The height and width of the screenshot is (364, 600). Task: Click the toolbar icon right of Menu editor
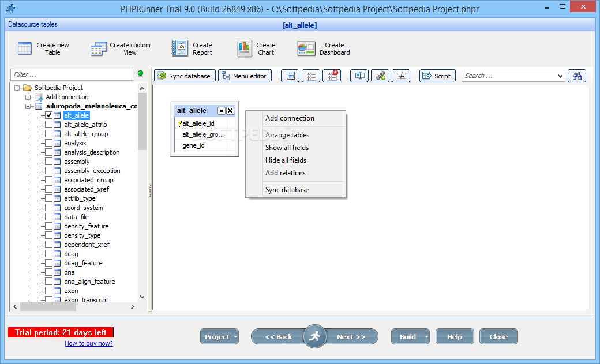click(291, 76)
